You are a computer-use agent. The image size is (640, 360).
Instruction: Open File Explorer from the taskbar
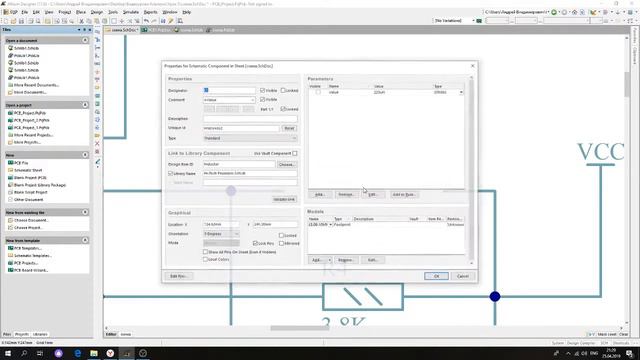pos(94,353)
